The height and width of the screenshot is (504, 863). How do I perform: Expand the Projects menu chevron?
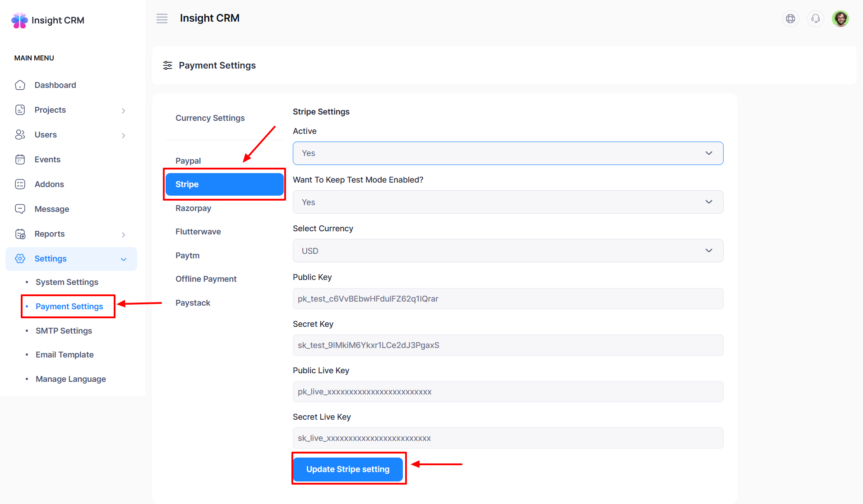coord(123,110)
